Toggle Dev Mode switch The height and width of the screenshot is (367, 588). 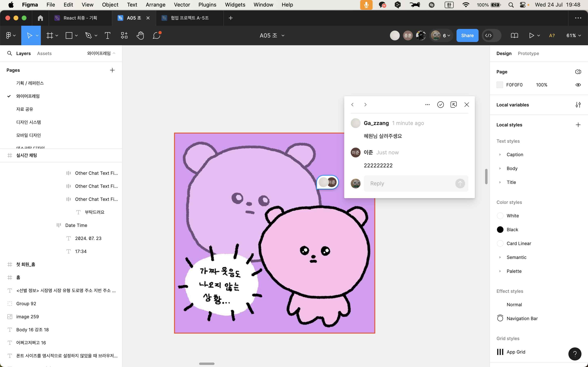coord(491,35)
